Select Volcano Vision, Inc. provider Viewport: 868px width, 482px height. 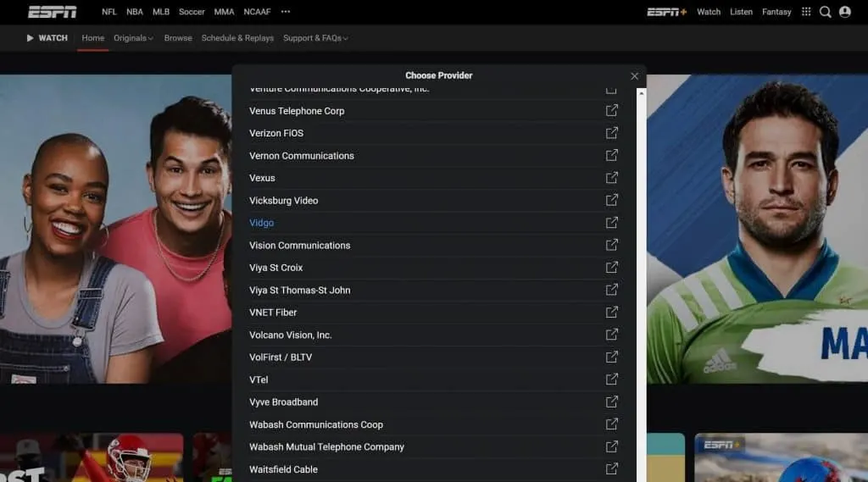pos(290,335)
